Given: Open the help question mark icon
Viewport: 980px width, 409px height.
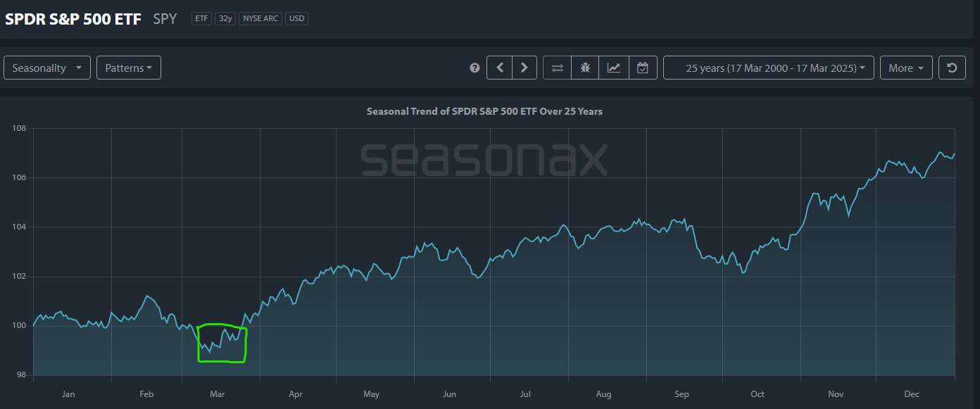Looking at the screenshot, I should 475,68.
